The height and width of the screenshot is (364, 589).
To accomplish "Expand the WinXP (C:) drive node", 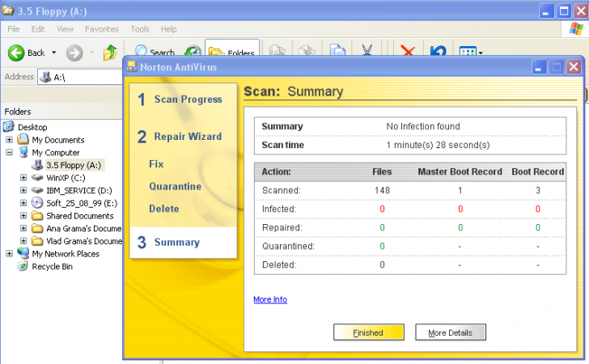I will pos(23,177).
